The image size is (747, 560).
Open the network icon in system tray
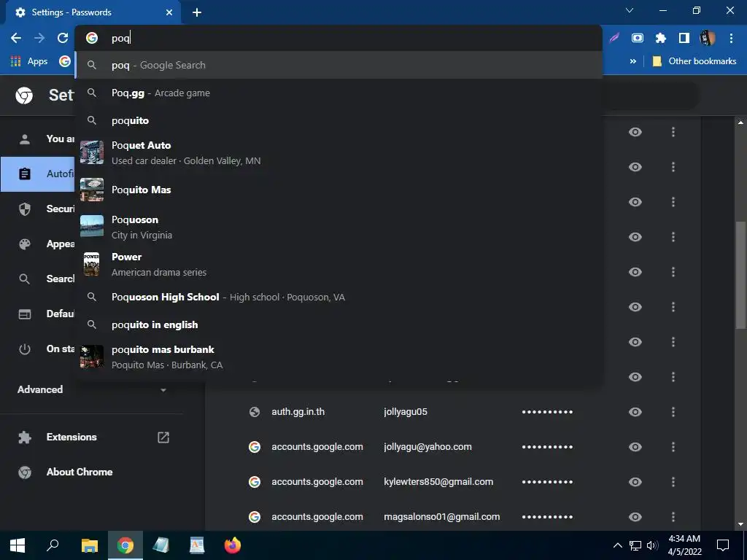[635, 545]
